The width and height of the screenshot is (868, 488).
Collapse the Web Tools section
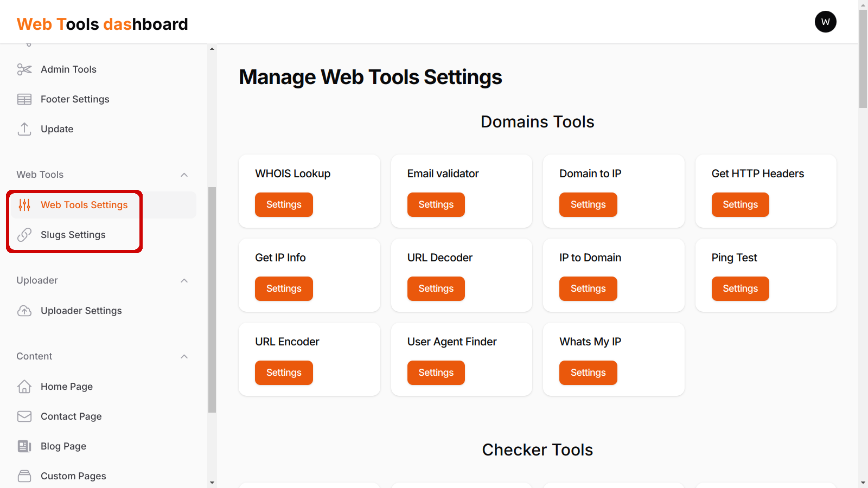[x=184, y=175]
